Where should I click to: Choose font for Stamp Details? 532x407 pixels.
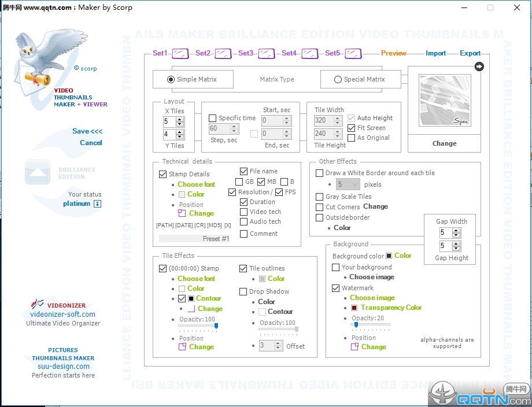point(197,184)
